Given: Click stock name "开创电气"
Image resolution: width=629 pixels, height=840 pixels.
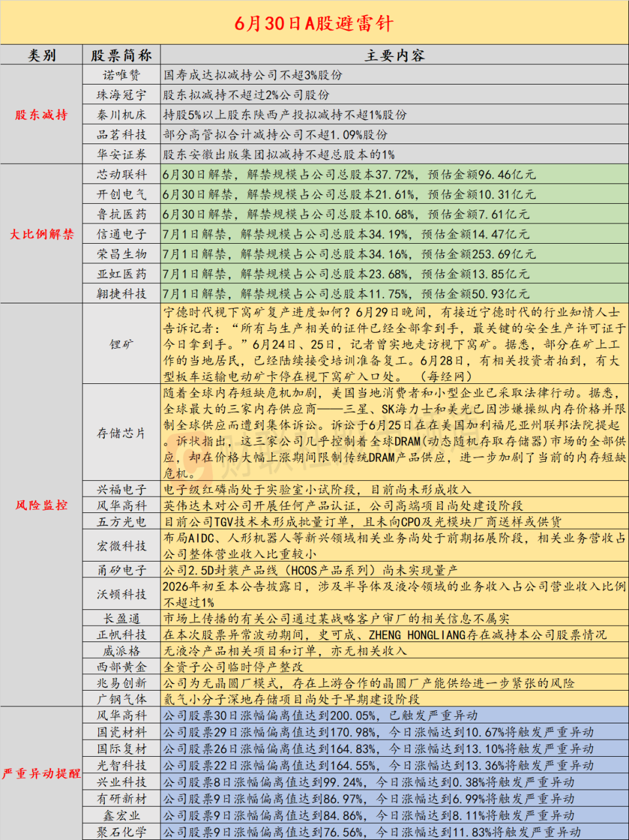Looking at the screenshot, I should [122, 195].
